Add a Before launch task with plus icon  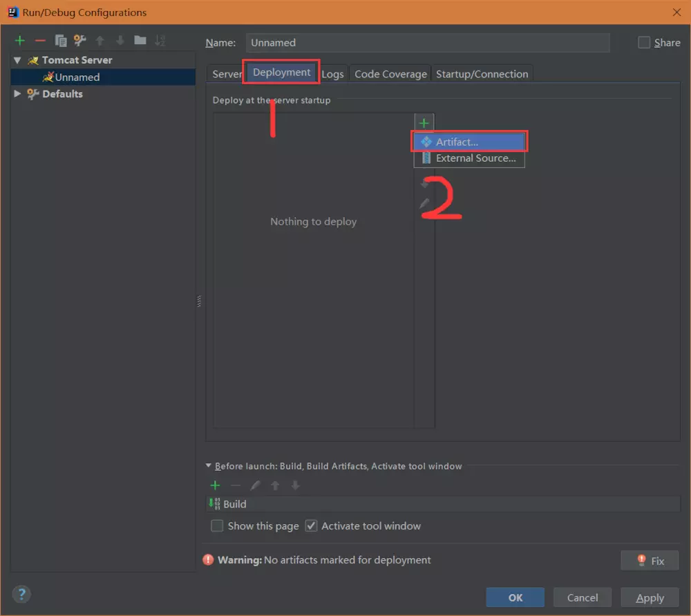215,485
